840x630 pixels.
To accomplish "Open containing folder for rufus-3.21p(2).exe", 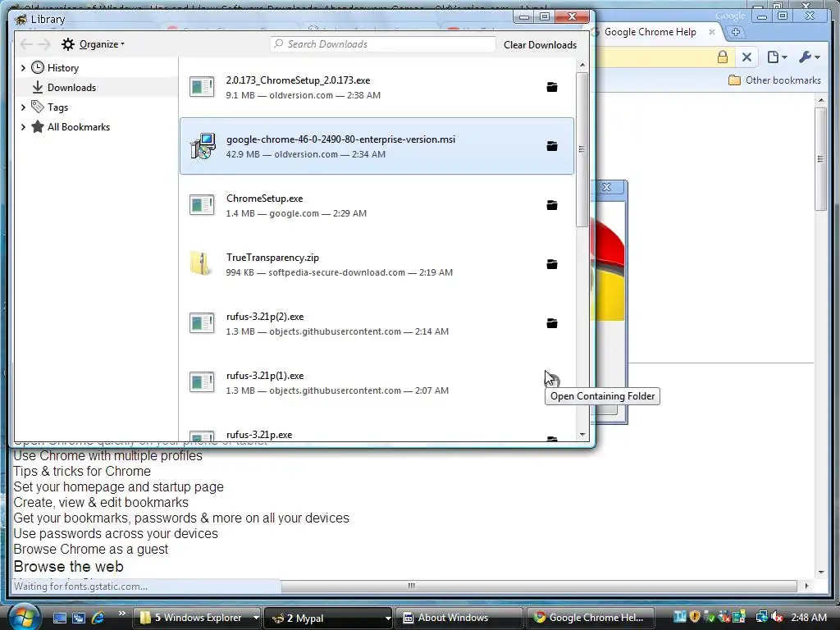I will click(x=552, y=323).
